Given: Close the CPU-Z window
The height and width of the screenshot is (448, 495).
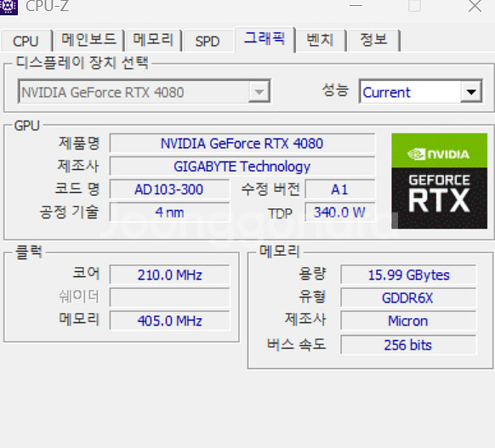Looking at the screenshot, I should coord(475,6).
